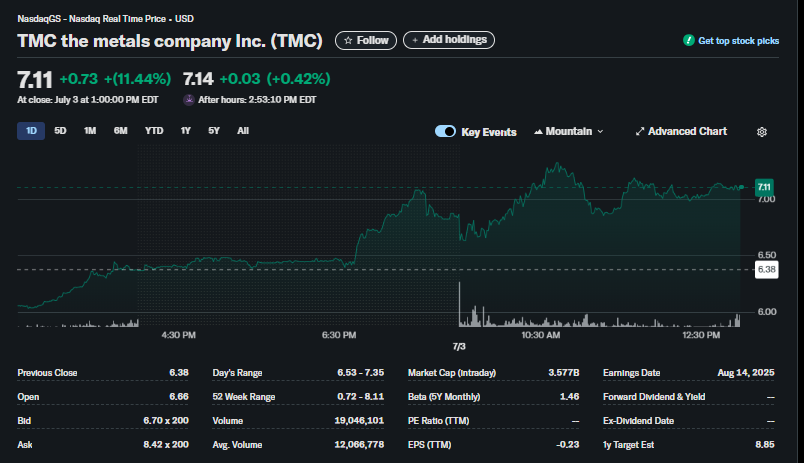Click the Earnings Date label

click(x=632, y=373)
